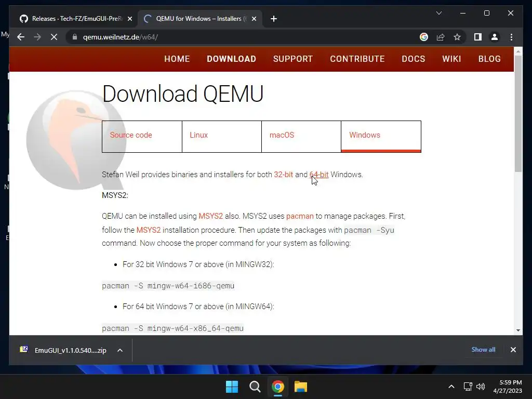Screen dimensions: 532x399
Task: Select the Linux download tab
Action: pyautogui.click(x=221, y=137)
